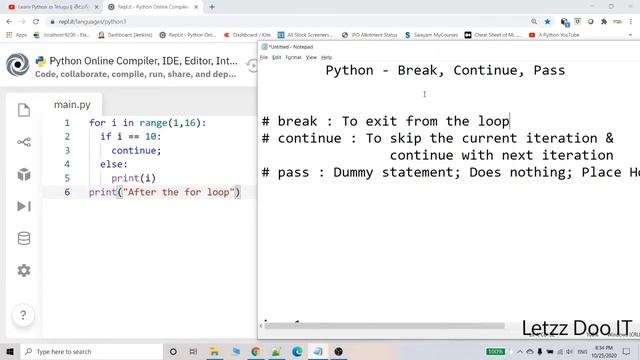Open a new browser tab
Viewport: 640px width, 360px height.
[x=212, y=7]
